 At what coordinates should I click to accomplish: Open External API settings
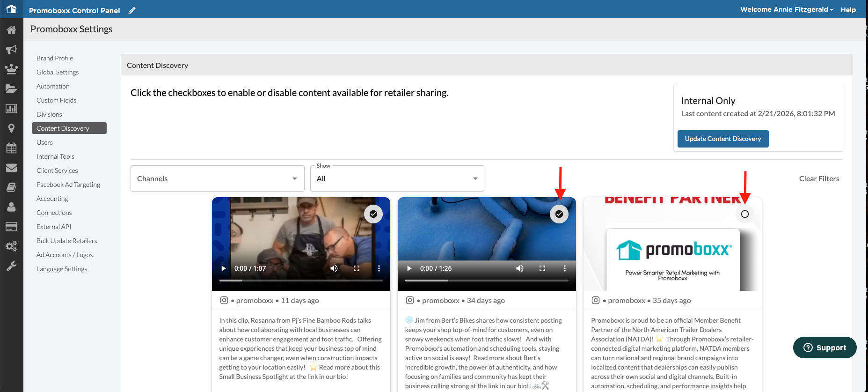point(54,227)
